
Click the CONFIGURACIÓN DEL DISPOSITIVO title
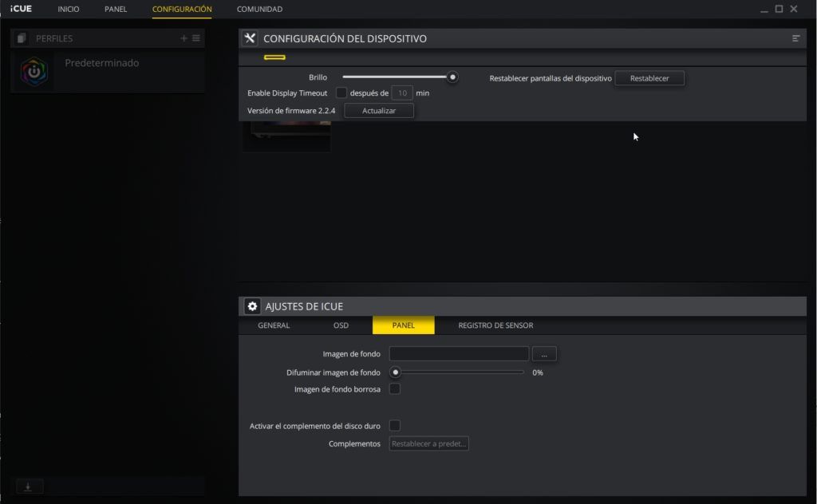point(345,38)
